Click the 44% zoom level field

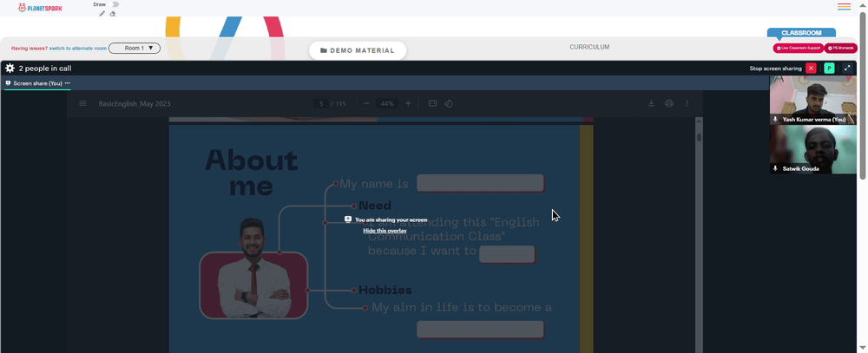(387, 103)
